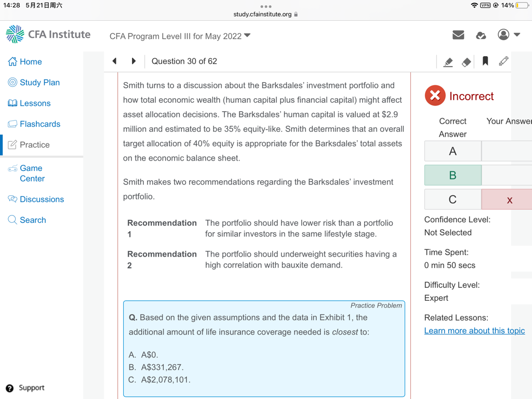532x399 pixels.
Task: Open the messages envelope icon
Action: [x=458, y=35]
